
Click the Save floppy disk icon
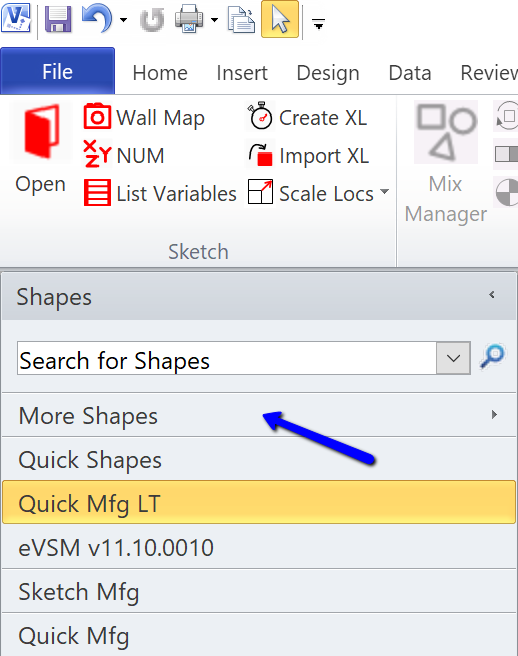(58, 20)
